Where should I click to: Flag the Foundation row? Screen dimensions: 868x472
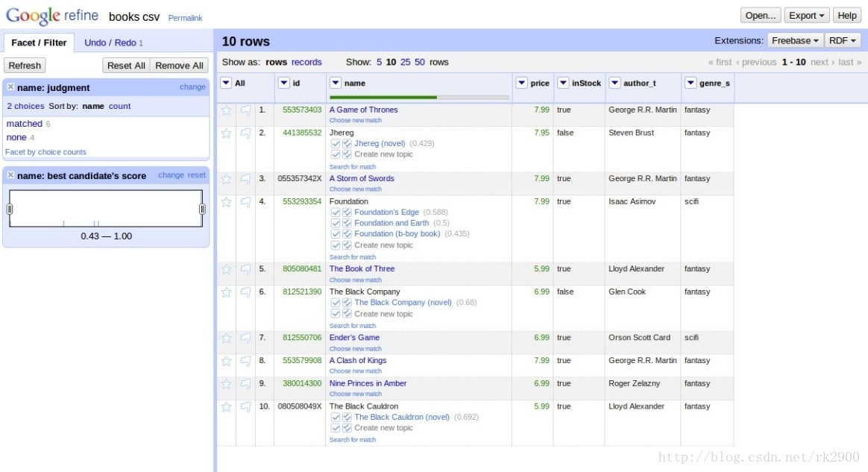246,202
